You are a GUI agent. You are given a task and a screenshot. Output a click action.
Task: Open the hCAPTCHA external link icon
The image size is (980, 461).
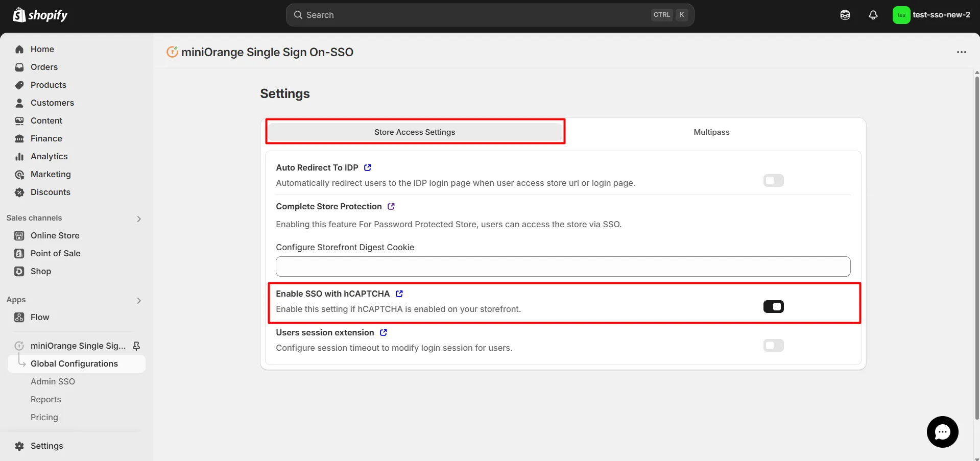(x=399, y=294)
